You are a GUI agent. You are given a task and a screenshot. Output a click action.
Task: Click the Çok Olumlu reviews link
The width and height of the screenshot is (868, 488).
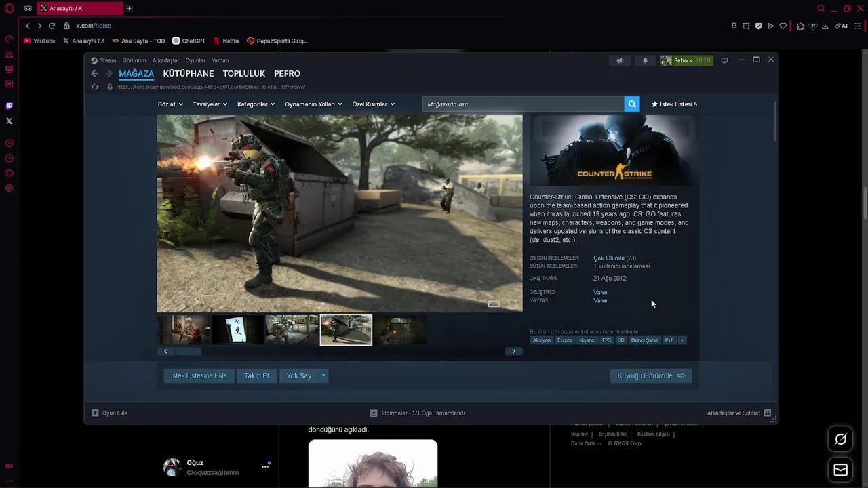tap(609, 258)
